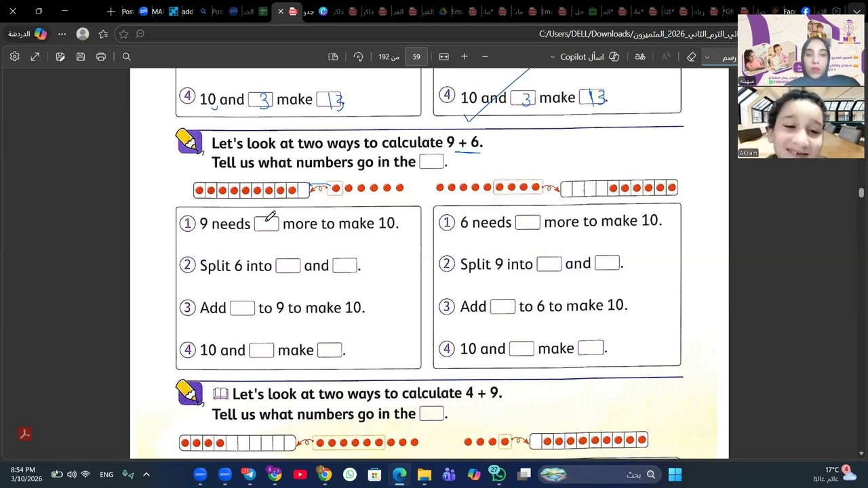Click the zoom magnifier in address bar
This screenshot has height=488, width=868.
(x=140, y=34)
